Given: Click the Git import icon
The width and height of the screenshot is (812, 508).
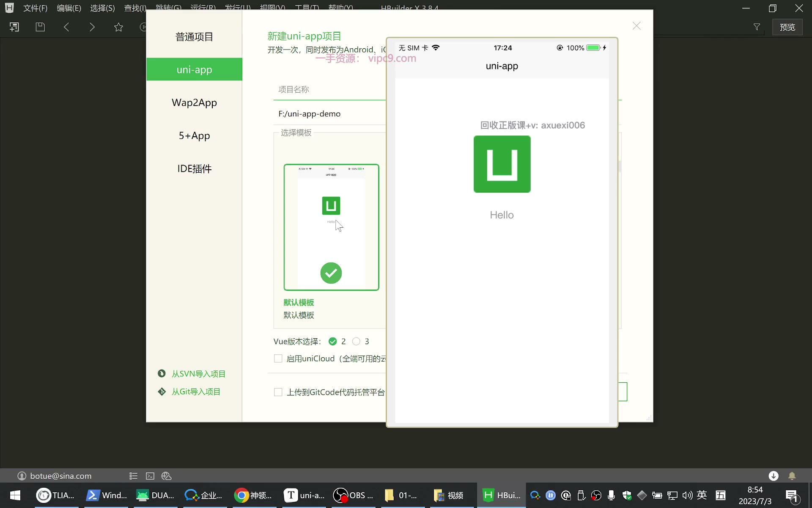Looking at the screenshot, I should tap(162, 392).
